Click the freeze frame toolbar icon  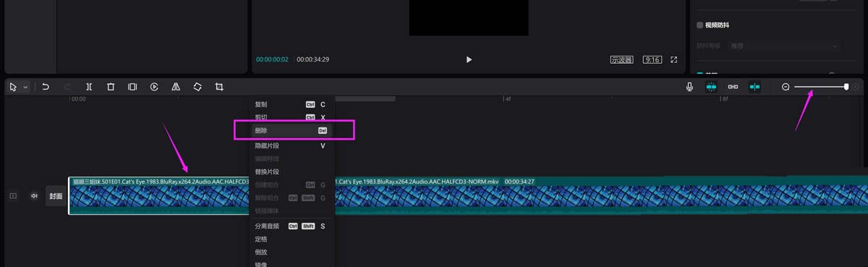[132, 87]
